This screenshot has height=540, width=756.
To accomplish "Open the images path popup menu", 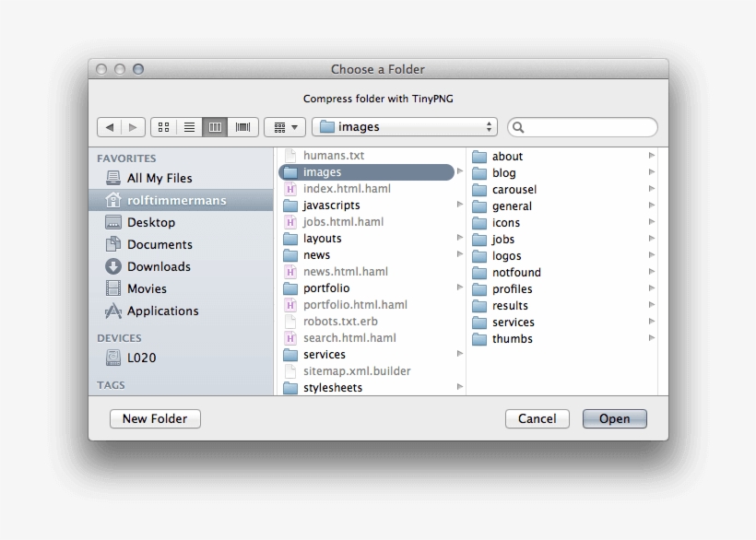I will (x=405, y=127).
